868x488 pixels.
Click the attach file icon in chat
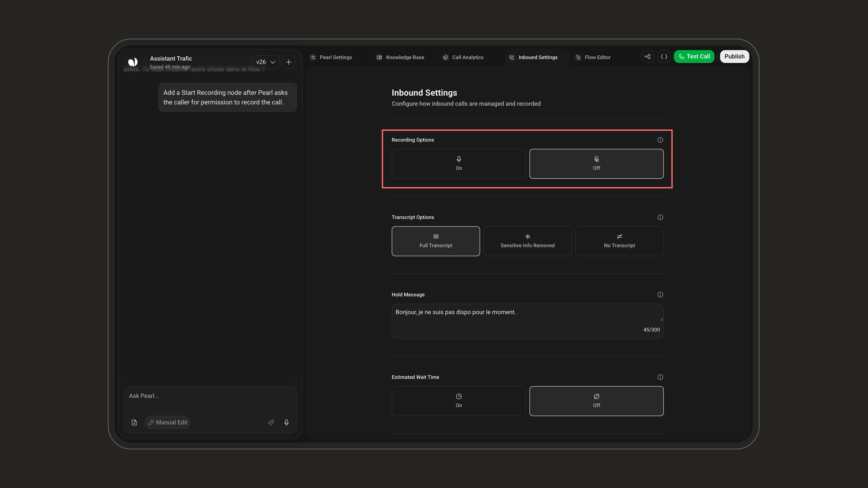click(x=134, y=422)
